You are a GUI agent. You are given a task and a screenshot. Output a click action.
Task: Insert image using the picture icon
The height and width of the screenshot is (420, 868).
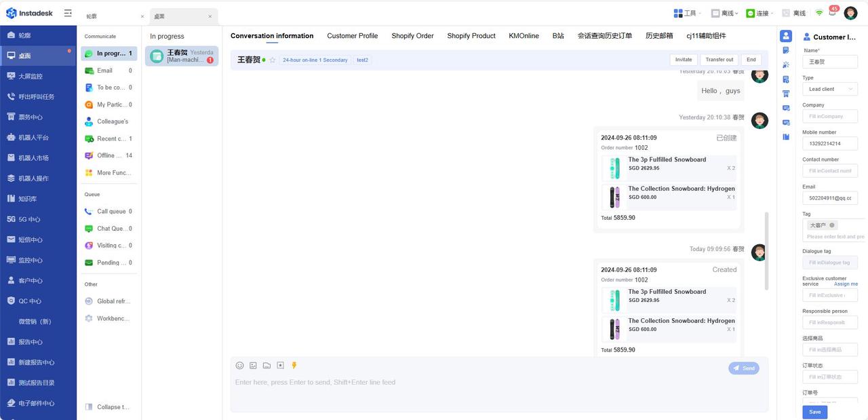253,366
